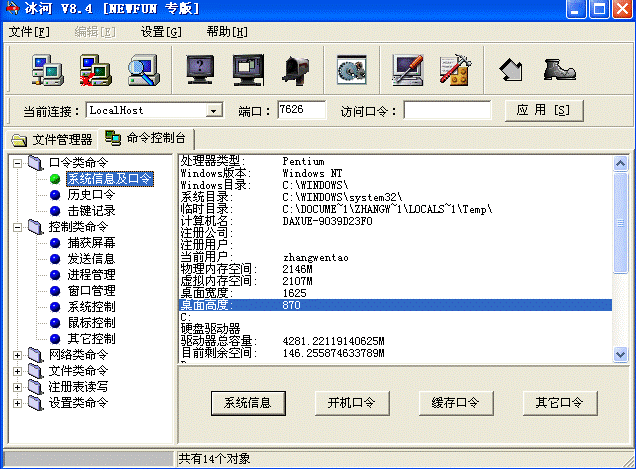The width and height of the screenshot is (636, 469).
Task: Expand the 网络类命令 tree node
Action: click(17, 355)
